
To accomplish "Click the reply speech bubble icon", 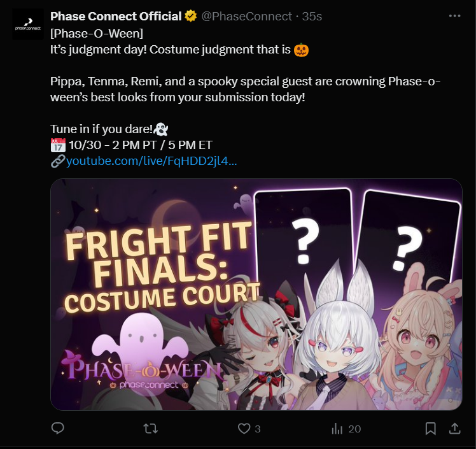I will (x=58, y=429).
